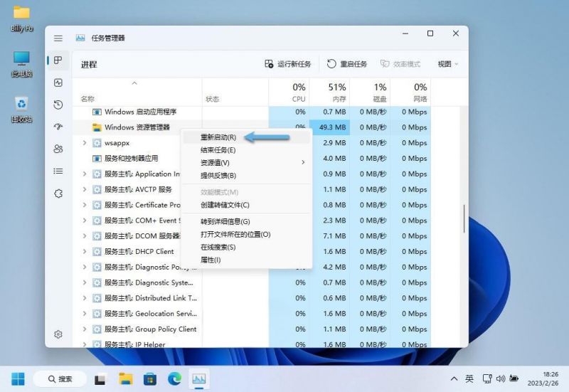Image resolution: width=569 pixels, height=392 pixels.
Task: Open Task Manager settings gear icon
Action: pyautogui.click(x=58, y=334)
